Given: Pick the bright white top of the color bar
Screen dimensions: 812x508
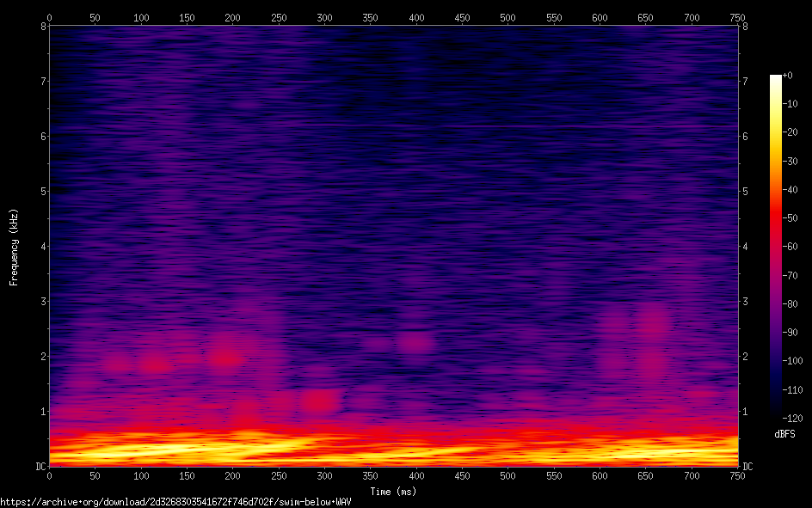Looking at the screenshot, I should pyautogui.click(x=776, y=78).
